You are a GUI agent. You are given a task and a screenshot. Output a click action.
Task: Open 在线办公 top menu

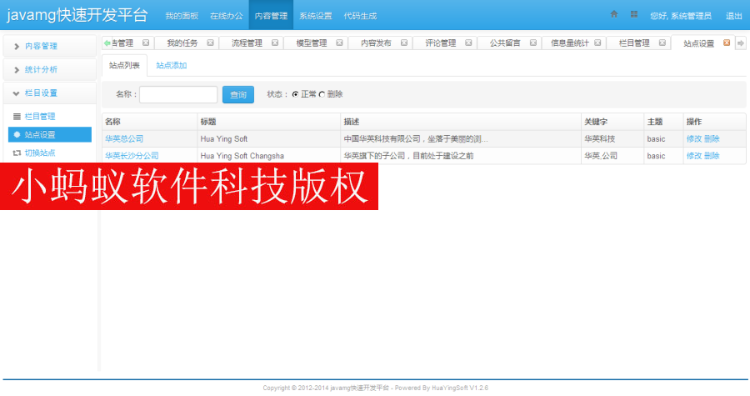click(226, 16)
